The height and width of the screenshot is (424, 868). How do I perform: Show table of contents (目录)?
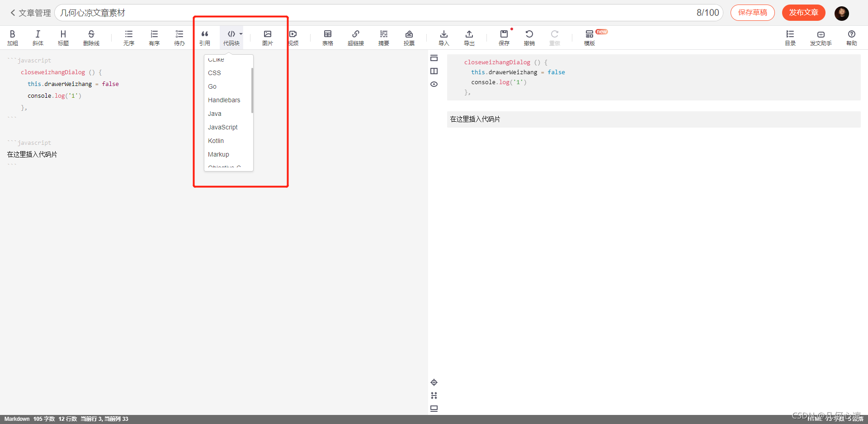coord(790,38)
